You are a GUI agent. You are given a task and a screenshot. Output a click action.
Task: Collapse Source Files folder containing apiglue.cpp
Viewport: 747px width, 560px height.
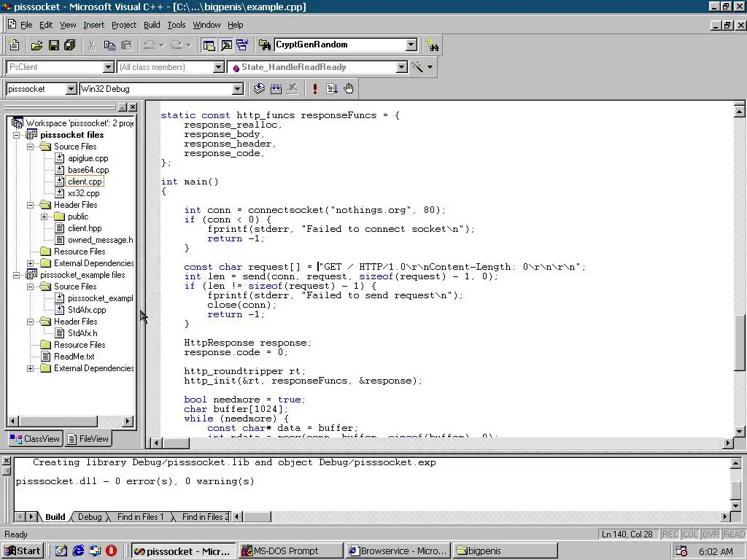click(30, 147)
